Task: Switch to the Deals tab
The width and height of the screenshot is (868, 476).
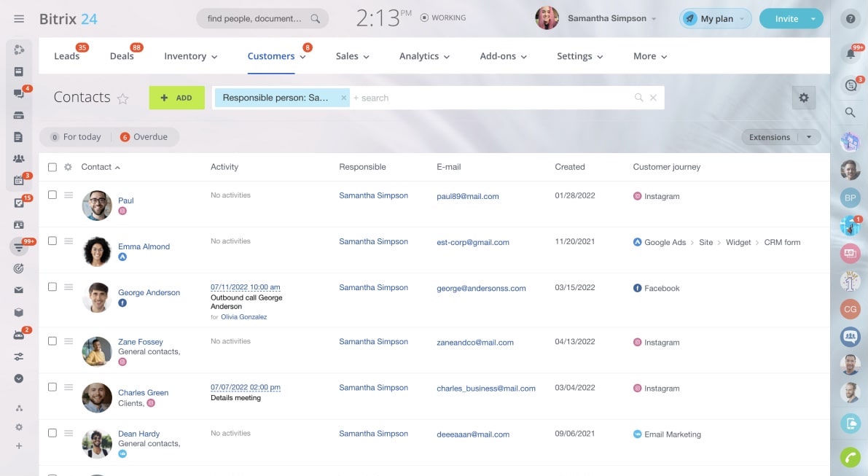Action: pyautogui.click(x=122, y=56)
